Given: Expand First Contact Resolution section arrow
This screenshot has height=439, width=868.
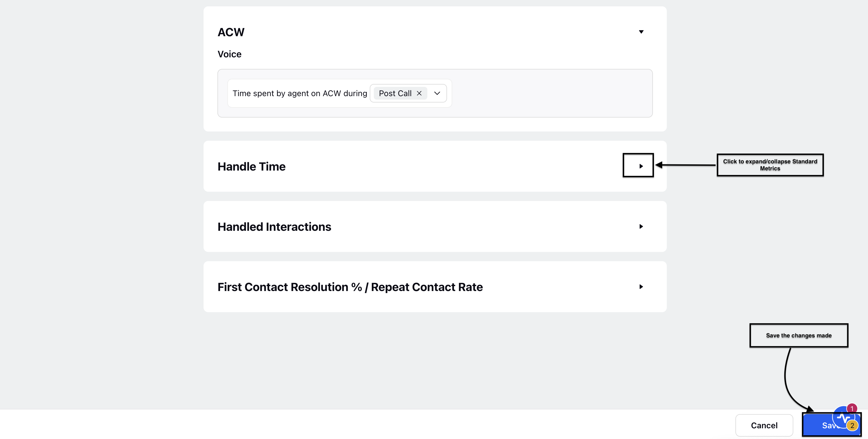Looking at the screenshot, I should [x=641, y=287].
